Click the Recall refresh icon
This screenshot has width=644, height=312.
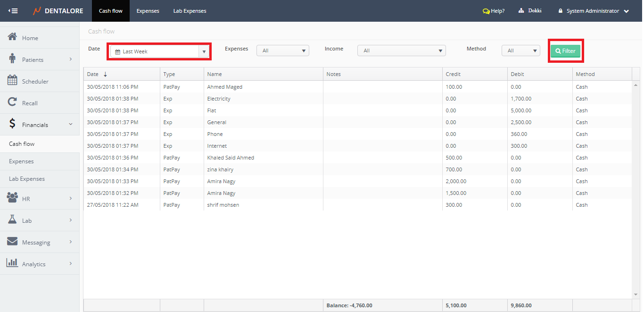13,102
